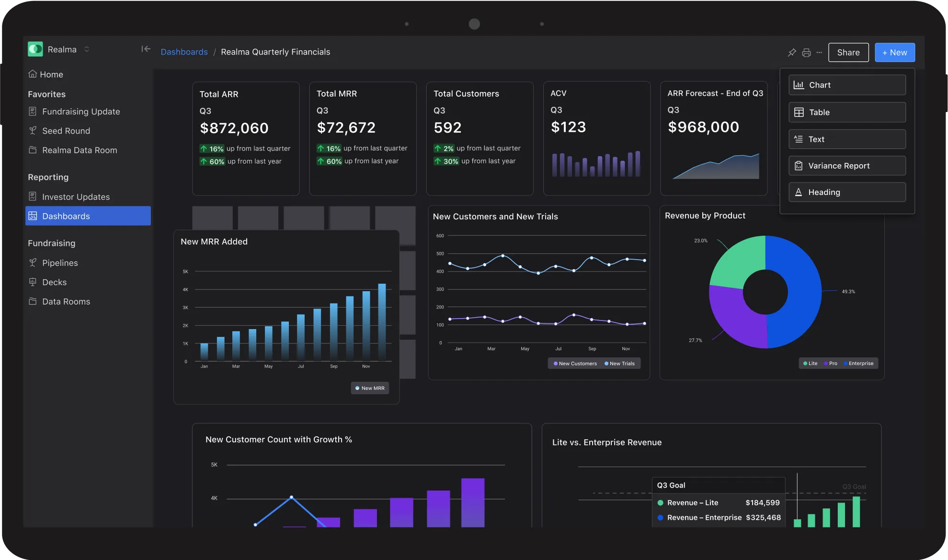
Task: Go to Dashboards breadcrumb link
Action: (184, 52)
